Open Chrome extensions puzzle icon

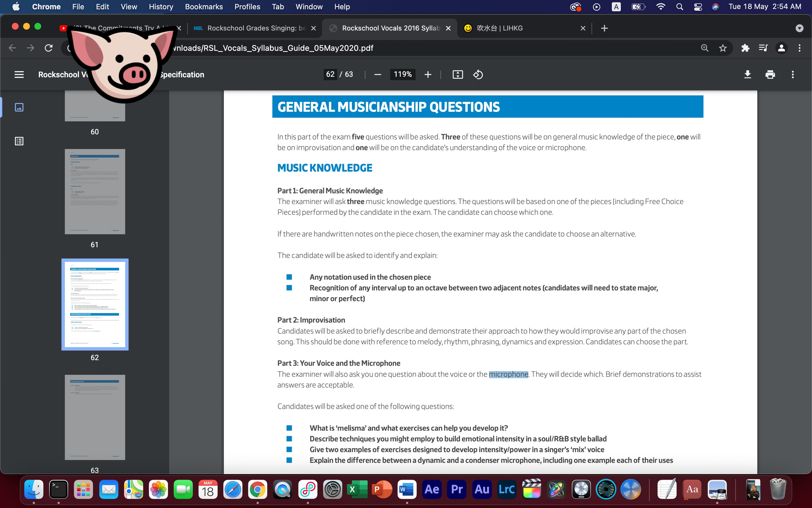pos(745,48)
